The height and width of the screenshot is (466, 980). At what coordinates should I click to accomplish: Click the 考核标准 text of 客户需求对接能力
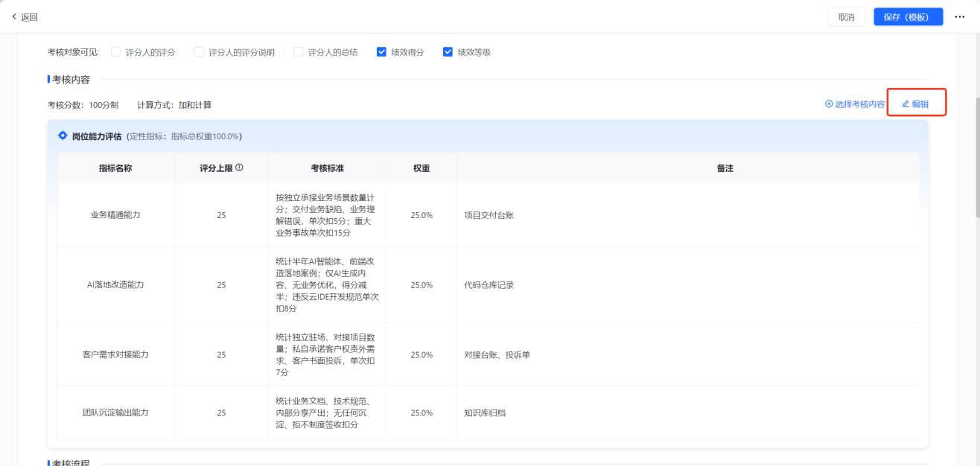point(326,354)
